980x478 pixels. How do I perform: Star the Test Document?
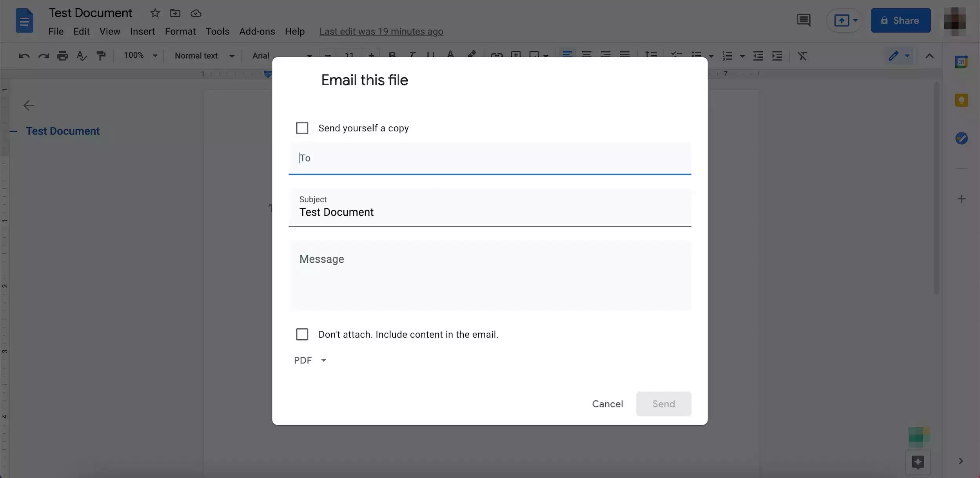(155, 13)
